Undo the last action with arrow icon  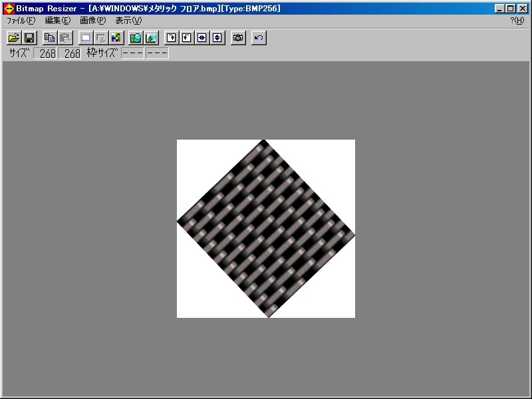(259, 38)
